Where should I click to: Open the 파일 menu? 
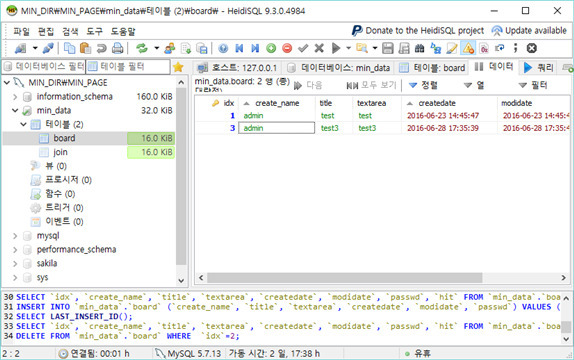point(22,31)
